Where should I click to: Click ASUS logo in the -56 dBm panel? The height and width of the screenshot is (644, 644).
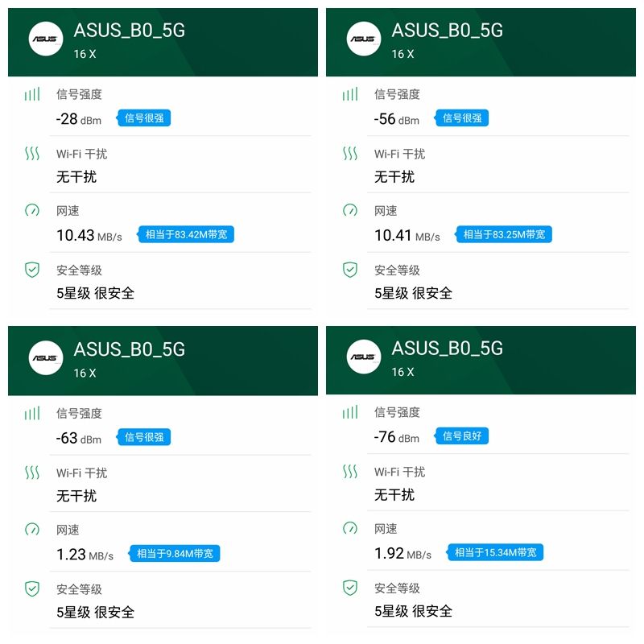tap(364, 39)
